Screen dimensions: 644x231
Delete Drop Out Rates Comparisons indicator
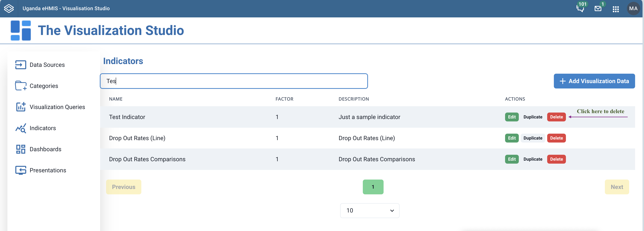click(556, 159)
